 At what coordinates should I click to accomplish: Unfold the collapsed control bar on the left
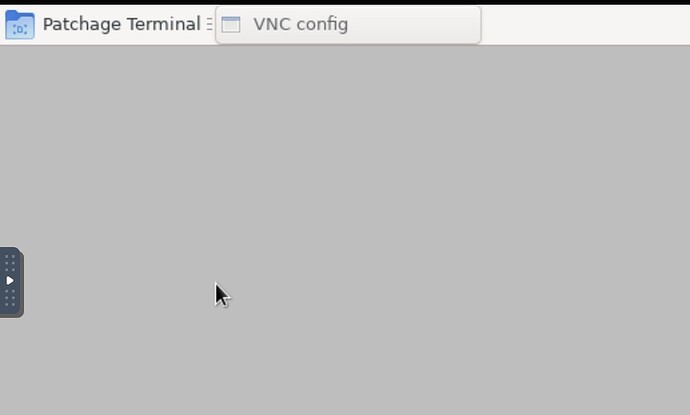(10, 280)
